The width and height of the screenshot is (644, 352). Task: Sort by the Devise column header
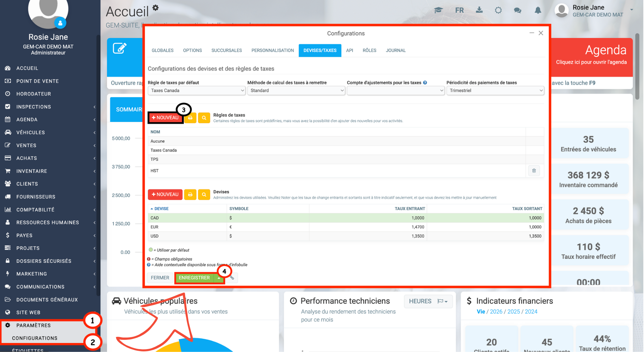(x=161, y=209)
